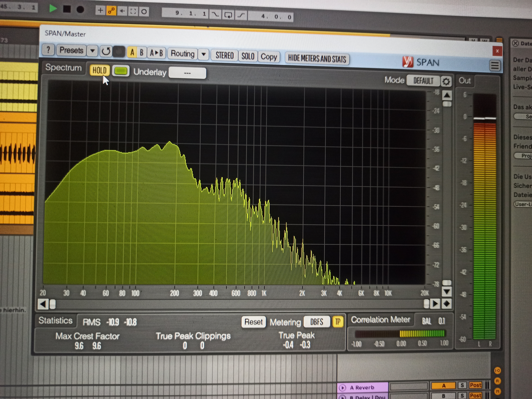Click the MIDI overdub plus icon

(x=100, y=10)
